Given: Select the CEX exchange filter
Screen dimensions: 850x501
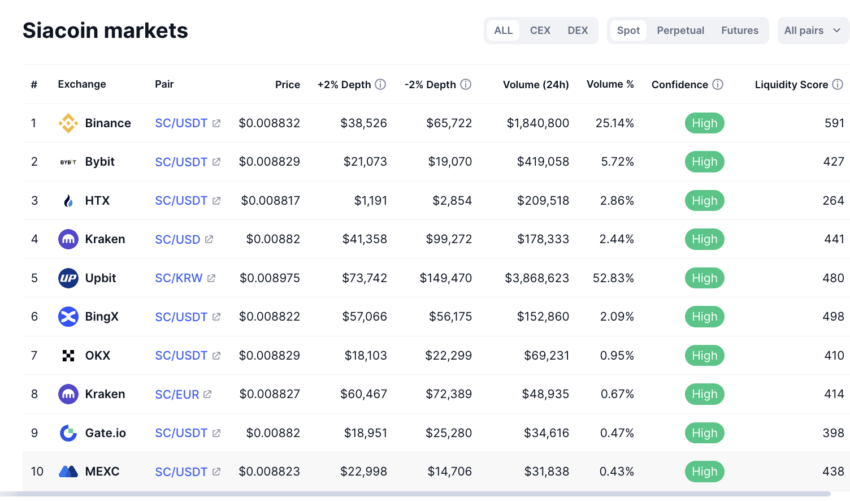Looking at the screenshot, I should coord(540,31).
